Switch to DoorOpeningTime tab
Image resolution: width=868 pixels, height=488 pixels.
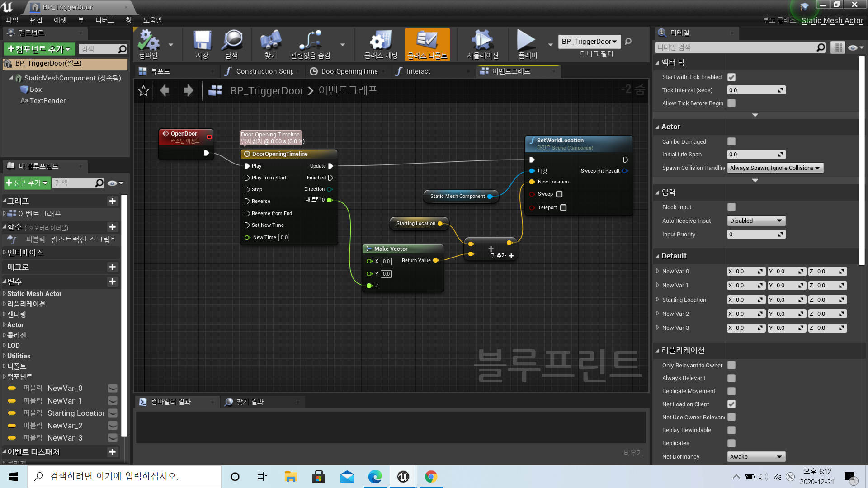coord(349,71)
